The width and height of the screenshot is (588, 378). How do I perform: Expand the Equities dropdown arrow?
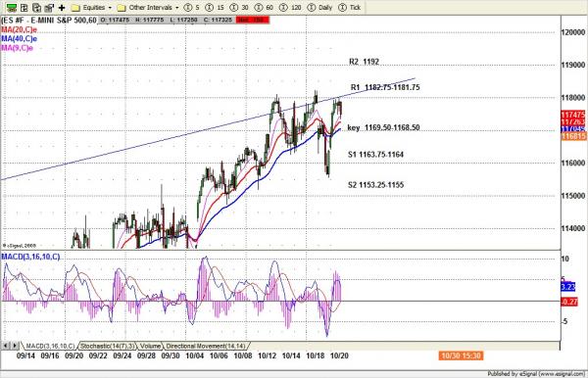coord(110,8)
